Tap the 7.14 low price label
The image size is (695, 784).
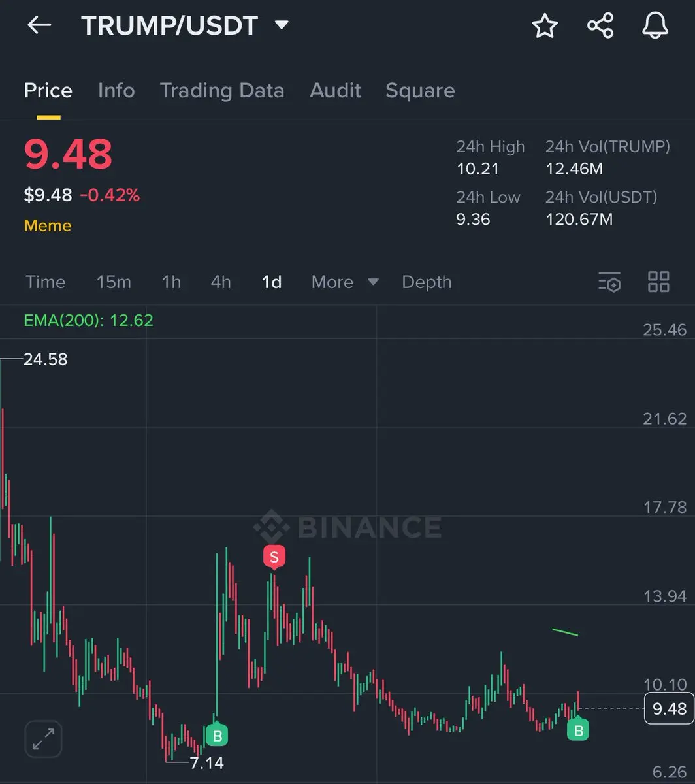[x=207, y=762]
